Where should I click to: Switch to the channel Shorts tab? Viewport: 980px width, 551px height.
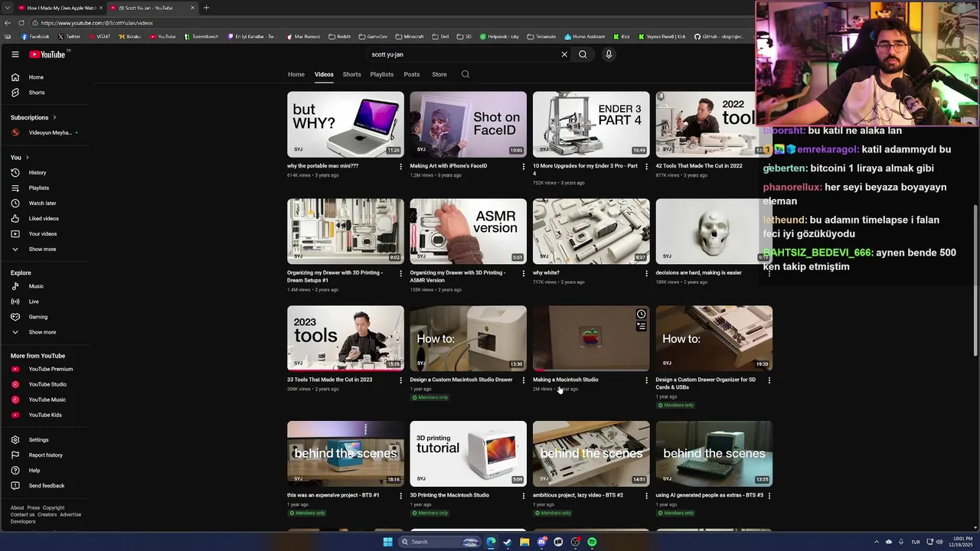pos(352,74)
